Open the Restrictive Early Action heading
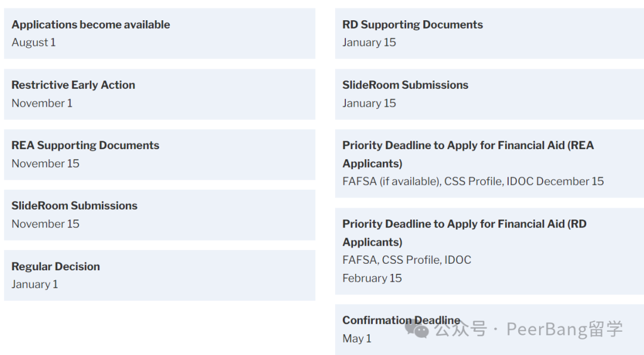The width and height of the screenshot is (644, 355). pos(73,85)
